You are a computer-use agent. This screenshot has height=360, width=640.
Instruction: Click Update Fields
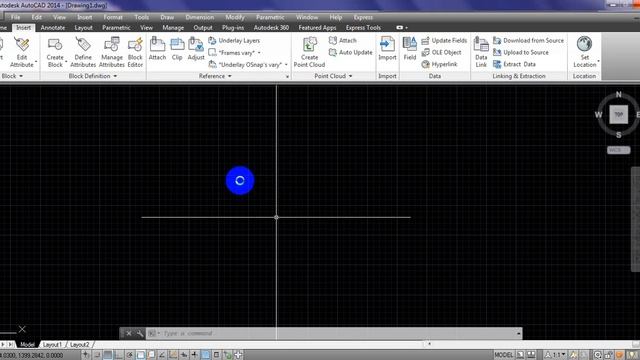pyautogui.click(x=444, y=40)
